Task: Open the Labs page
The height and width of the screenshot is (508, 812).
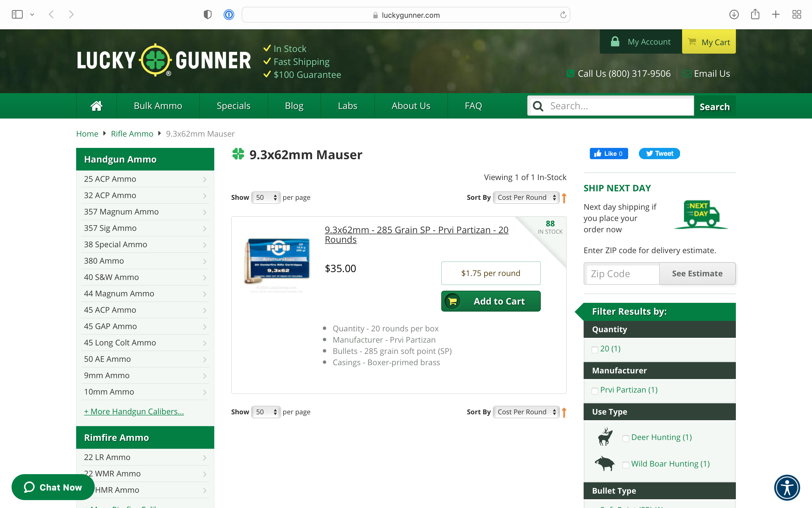Action: [347, 106]
